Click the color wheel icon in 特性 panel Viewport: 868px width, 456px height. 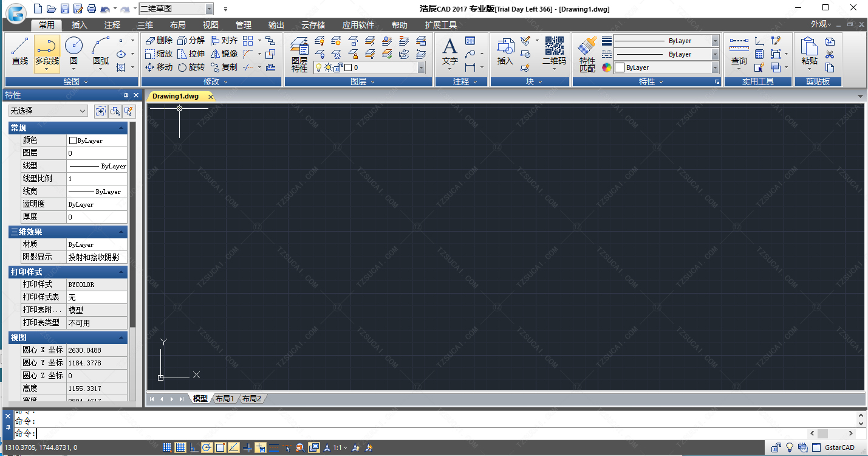coord(607,68)
